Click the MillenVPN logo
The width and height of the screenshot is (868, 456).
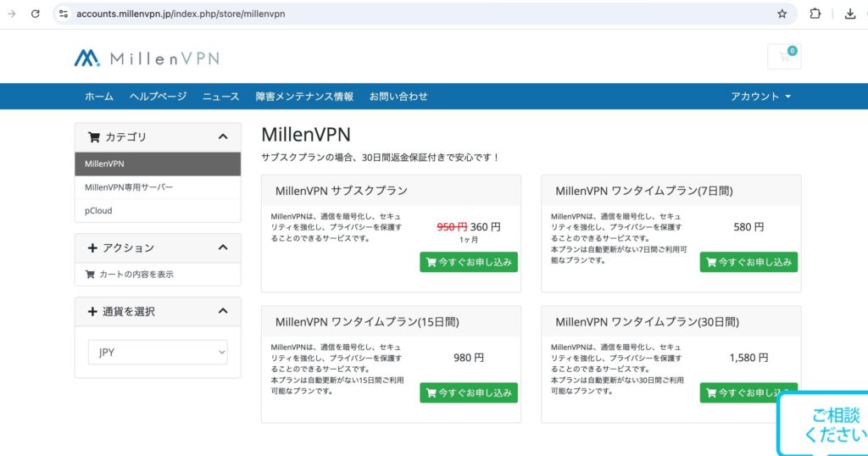147,58
